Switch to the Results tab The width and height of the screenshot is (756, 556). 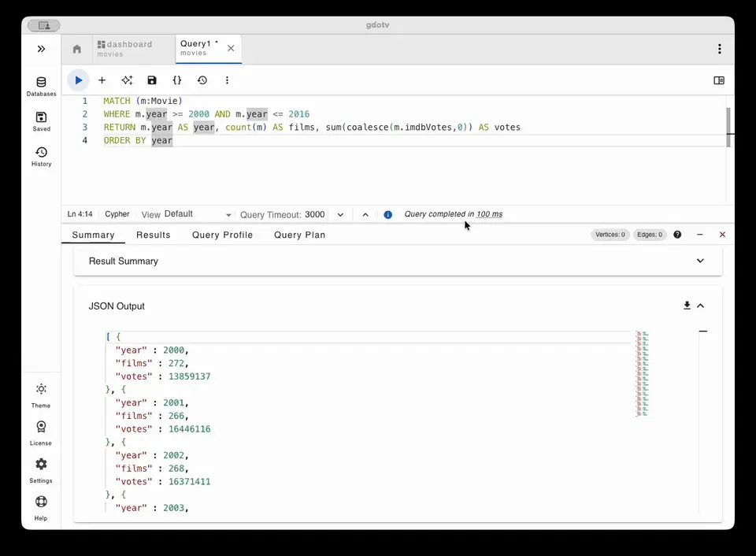tap(153, 235)
